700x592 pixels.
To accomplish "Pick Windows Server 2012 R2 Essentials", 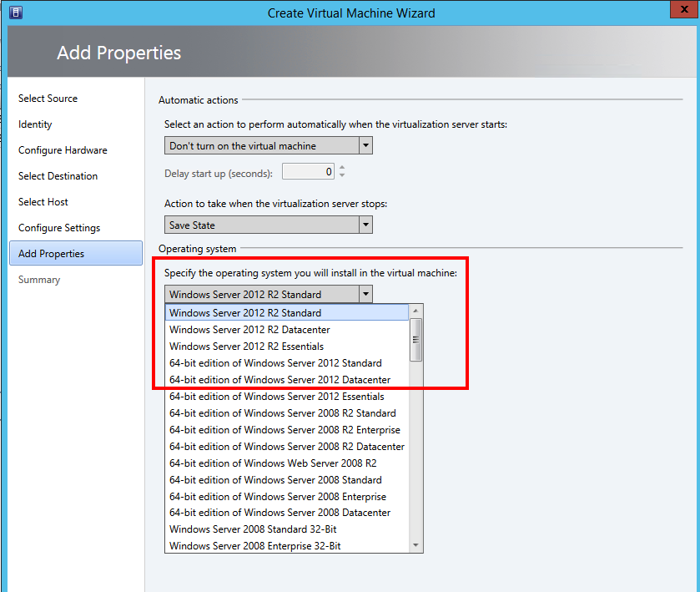I will coord(287,347).
